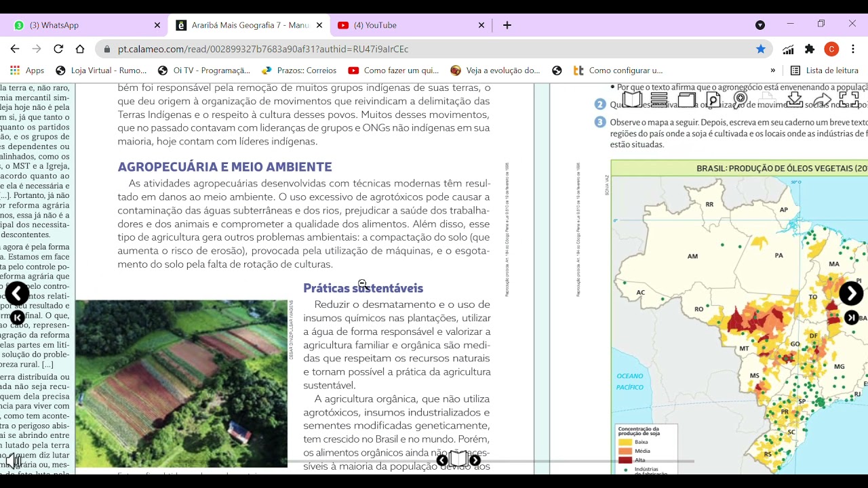This screenshot has height=488, width=868.
Task: Close the Arariba Mais Geografia tab
Action: (x=319, y=25)
